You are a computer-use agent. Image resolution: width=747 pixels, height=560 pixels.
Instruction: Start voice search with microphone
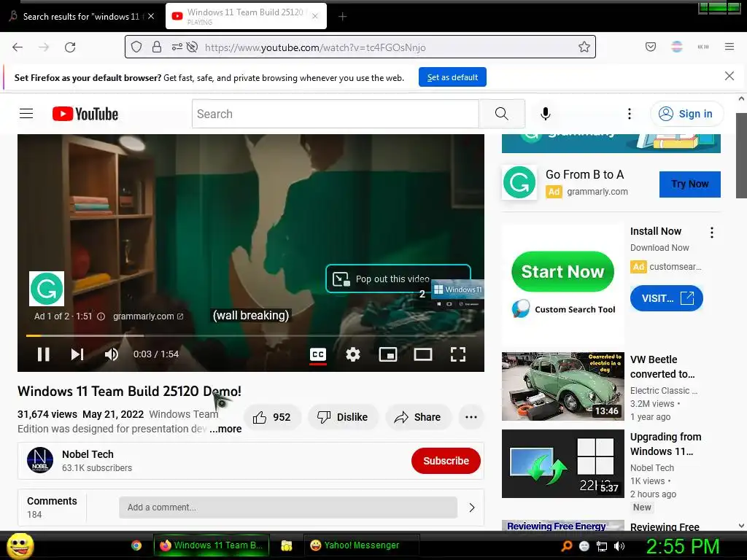pos(546,114)
